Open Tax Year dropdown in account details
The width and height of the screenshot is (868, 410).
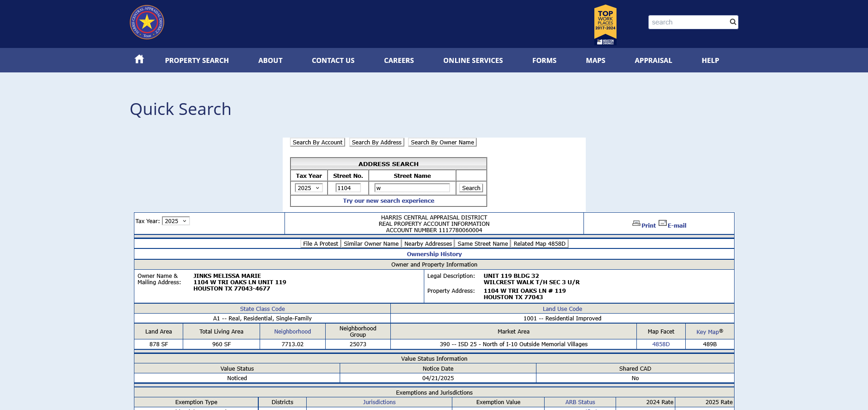[175, 221]
